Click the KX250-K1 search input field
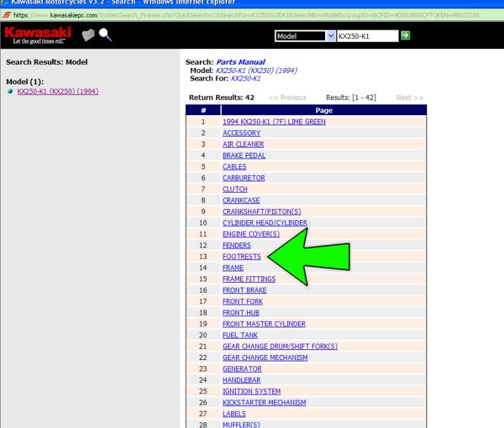Viewport: 504px width, 428px height. [367, 37]
